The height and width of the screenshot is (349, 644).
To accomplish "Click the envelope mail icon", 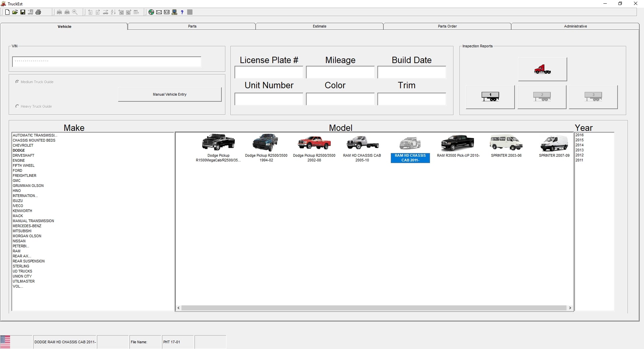I will pos(159,12).
